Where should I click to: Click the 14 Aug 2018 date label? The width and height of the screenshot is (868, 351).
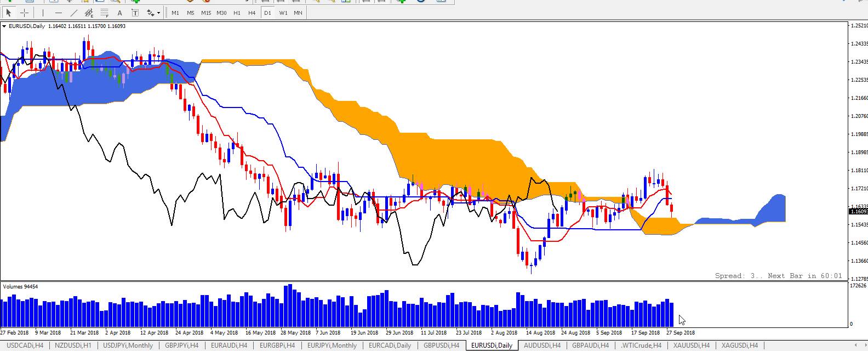click(540, 332)
